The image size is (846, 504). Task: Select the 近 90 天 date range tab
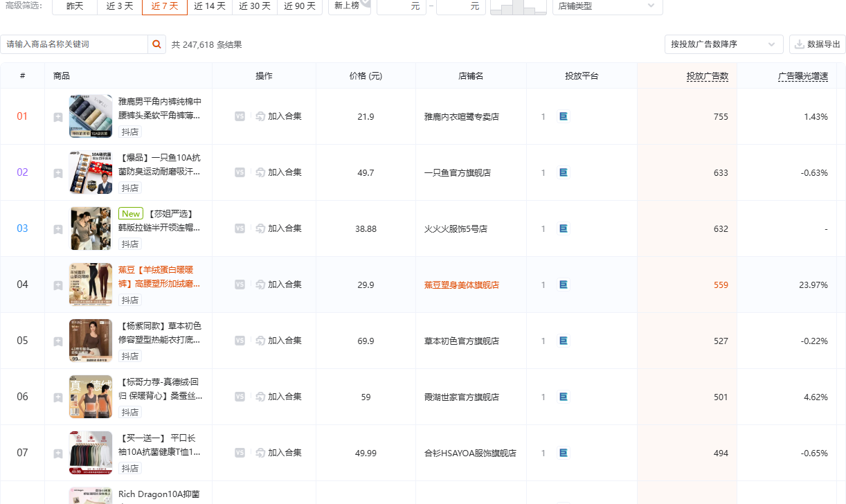point(300,6)
